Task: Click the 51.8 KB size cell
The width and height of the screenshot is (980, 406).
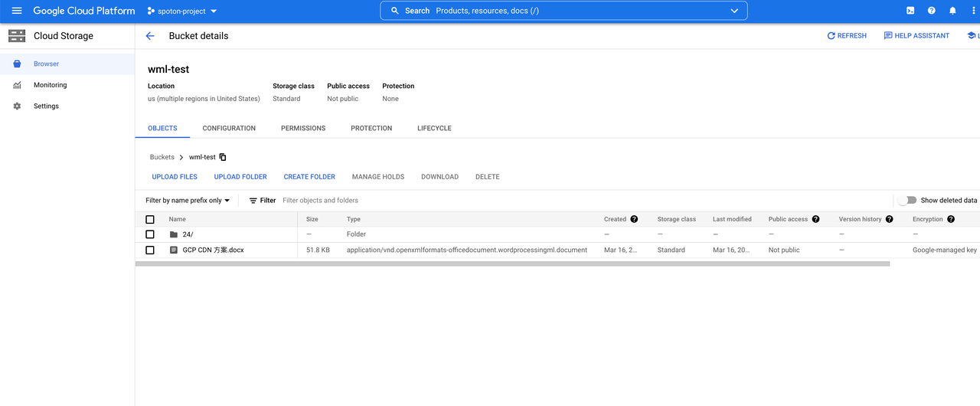Action: [318, 250]
